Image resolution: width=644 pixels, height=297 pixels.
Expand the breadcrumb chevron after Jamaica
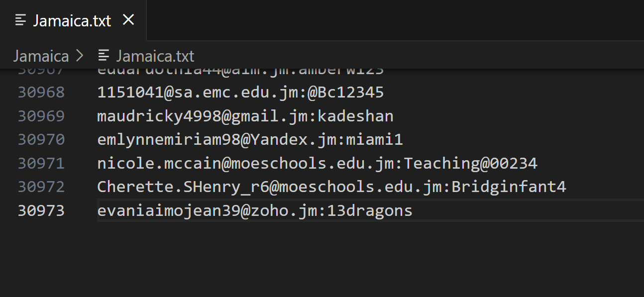tap(79, 56)
